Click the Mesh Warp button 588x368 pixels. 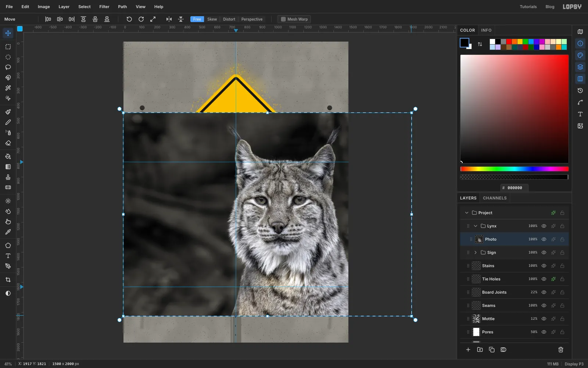[x=294, y=19]
